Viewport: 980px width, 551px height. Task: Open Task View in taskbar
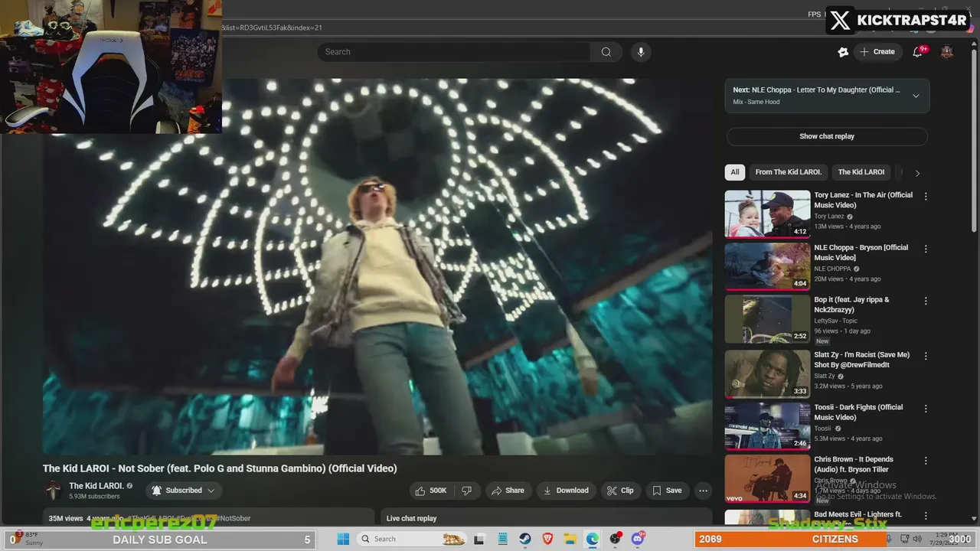479,539
